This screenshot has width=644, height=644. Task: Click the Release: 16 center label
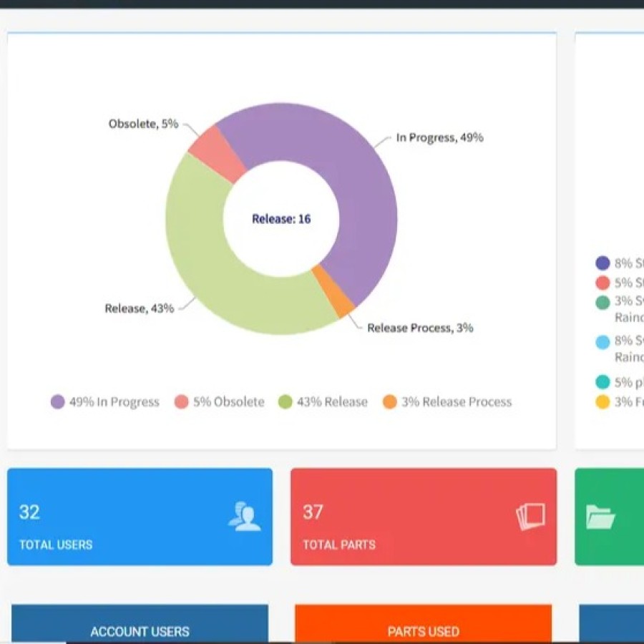[x=280, y=219]
